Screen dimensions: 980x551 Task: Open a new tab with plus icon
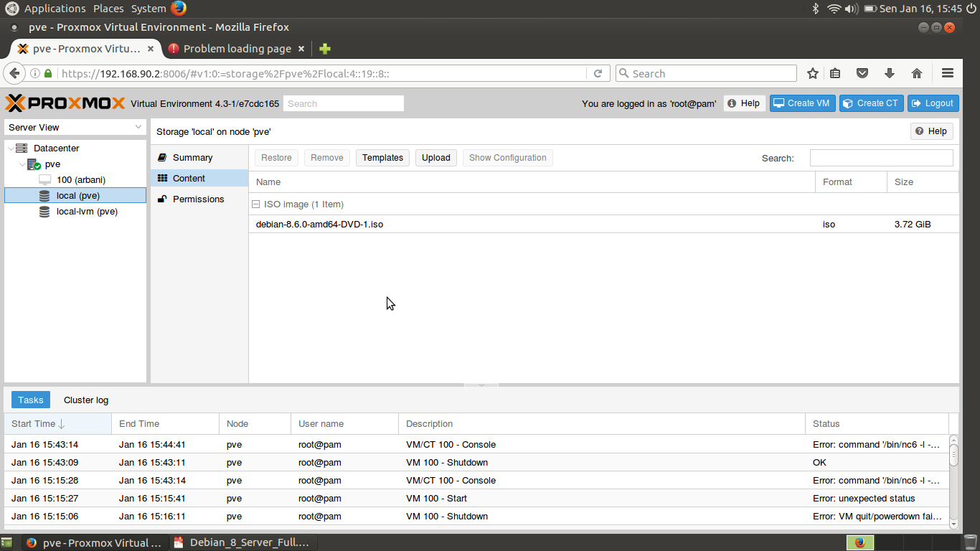(x=325, y=49)
